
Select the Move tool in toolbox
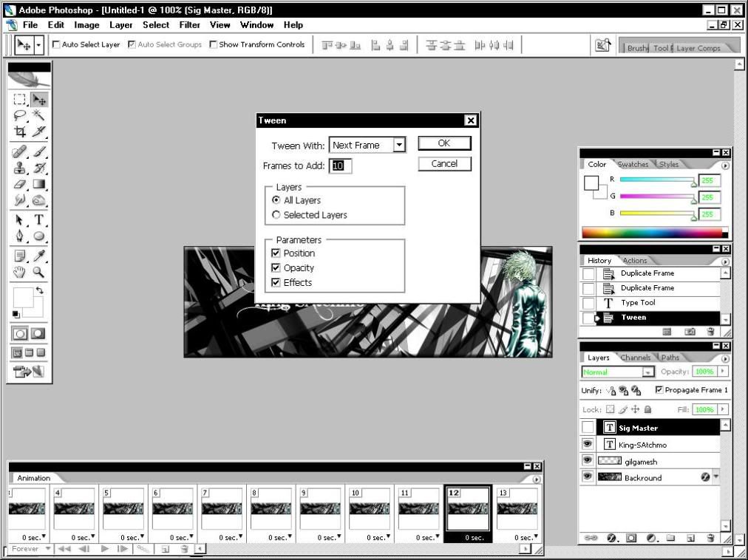click(x=39, y=99)
